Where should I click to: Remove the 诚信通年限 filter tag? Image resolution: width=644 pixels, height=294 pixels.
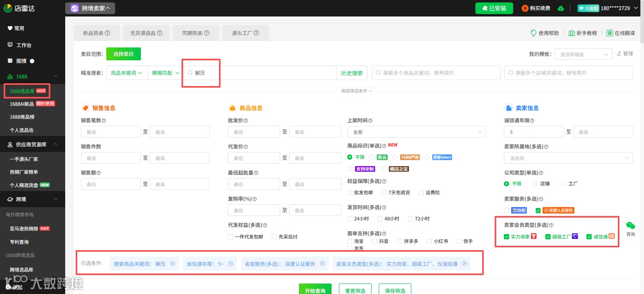pyautogui.click(x=231, y=264)
